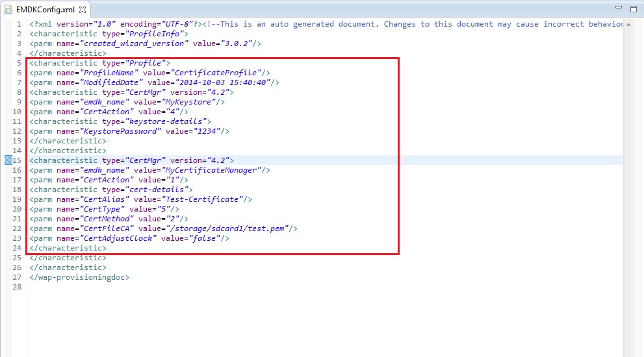Click line number 28 in the gutter

[17, 287]
